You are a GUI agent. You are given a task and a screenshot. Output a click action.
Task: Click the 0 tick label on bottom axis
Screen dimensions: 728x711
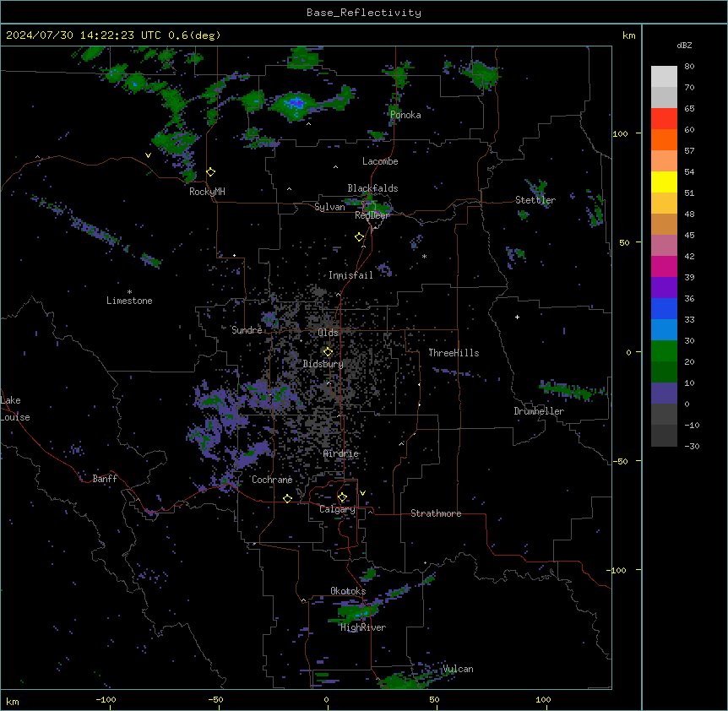tap(326, 699)
